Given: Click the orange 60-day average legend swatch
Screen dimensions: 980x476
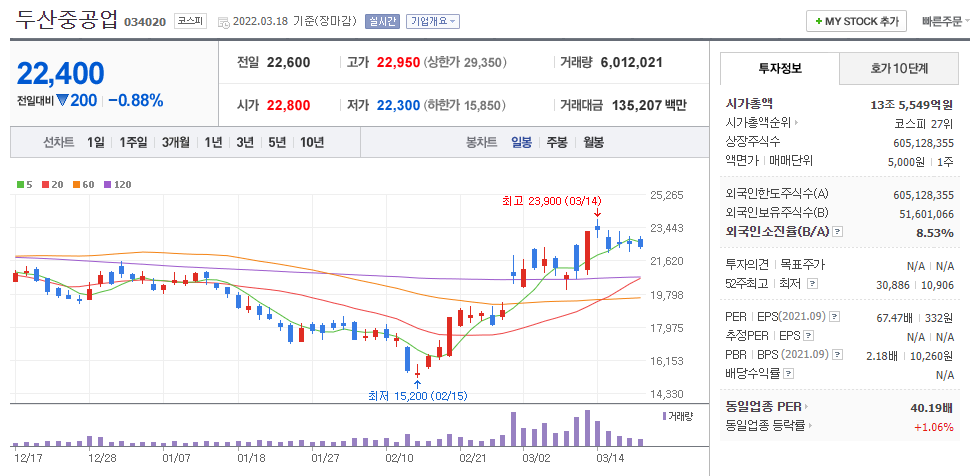Looking at the screenshot, I should coord(75,185).
